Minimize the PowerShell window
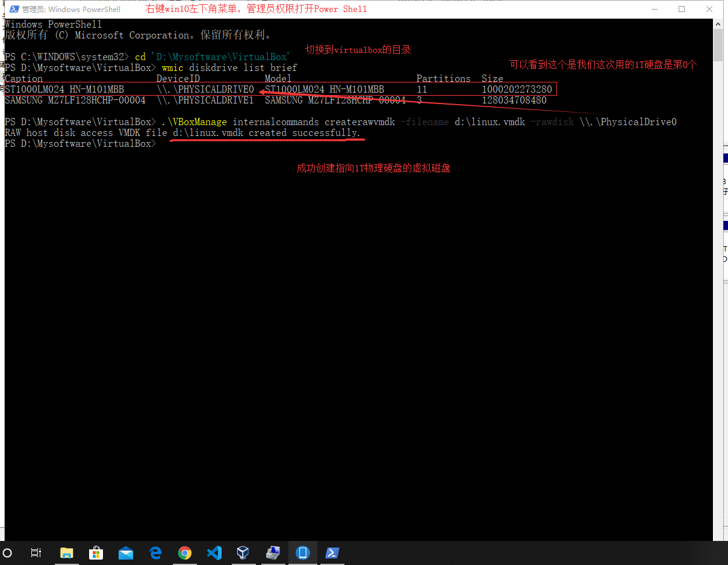The width and height of the screenshot is (728, 565). coord(653,9)
